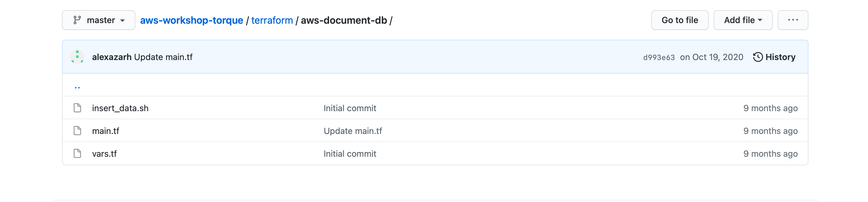Click alexazarh's avatar icon
Image resolution: width=868 pixels, height=202 pixels.
pos(77,57)
